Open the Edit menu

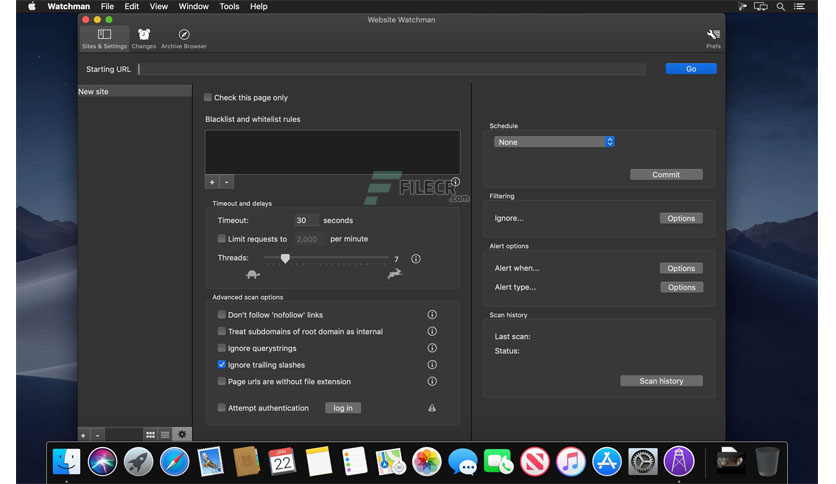(132, 6)
